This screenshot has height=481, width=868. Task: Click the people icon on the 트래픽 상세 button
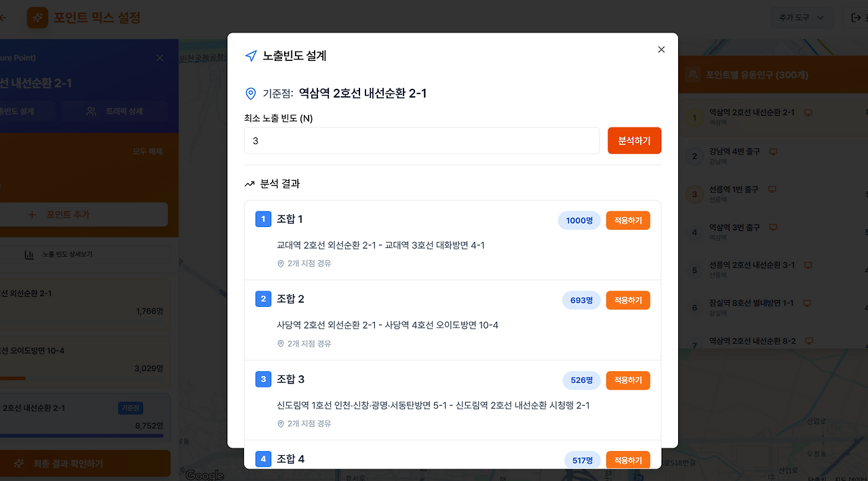pos(91,112)
